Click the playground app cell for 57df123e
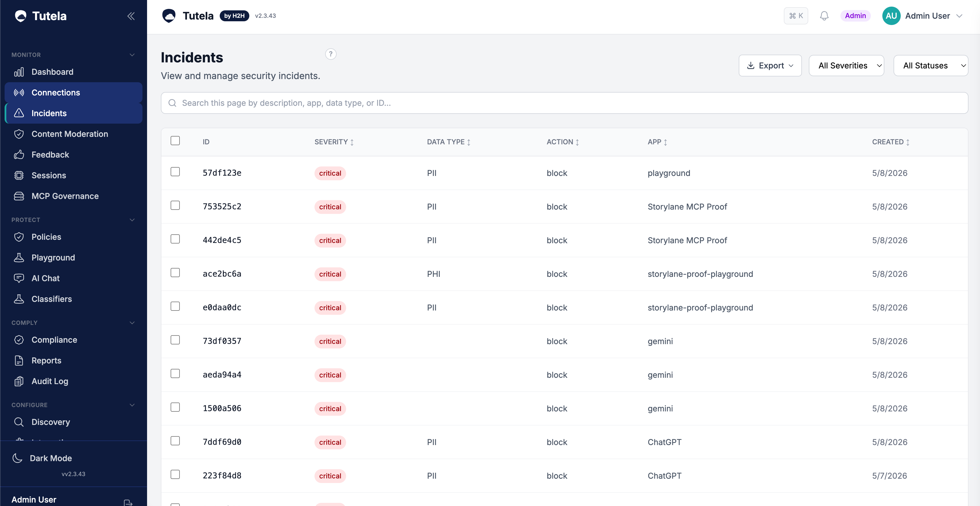This screenshot has width=980, height=506. [668, 173]
